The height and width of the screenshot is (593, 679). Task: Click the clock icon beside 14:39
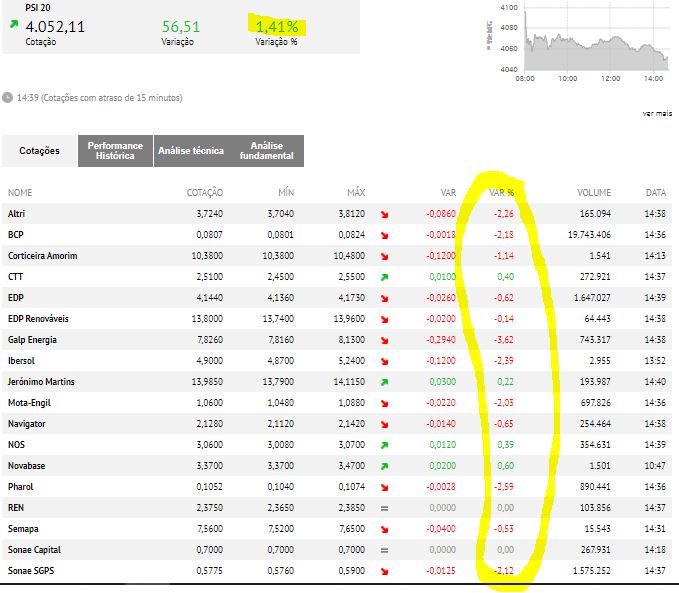coord(7,97)
